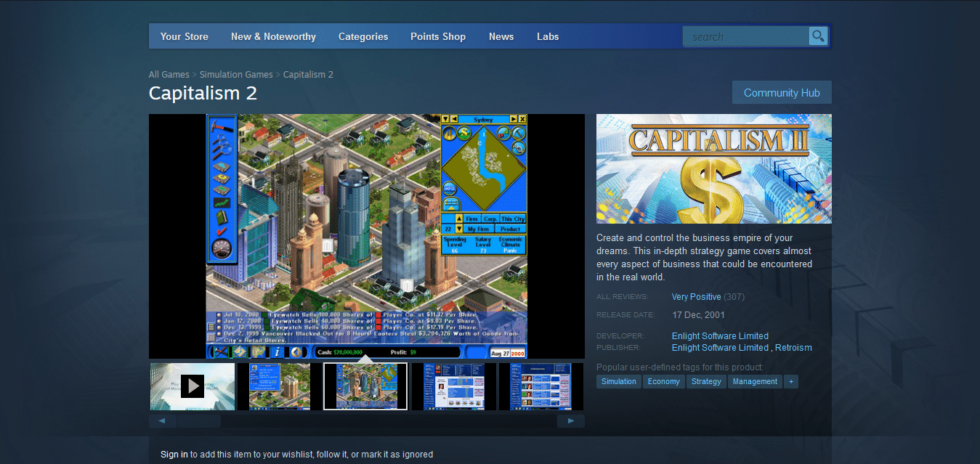Open the New & Noteworthy menu
Image resolution: width=980 pixels, height=464 pixels.
click(273, 36)
